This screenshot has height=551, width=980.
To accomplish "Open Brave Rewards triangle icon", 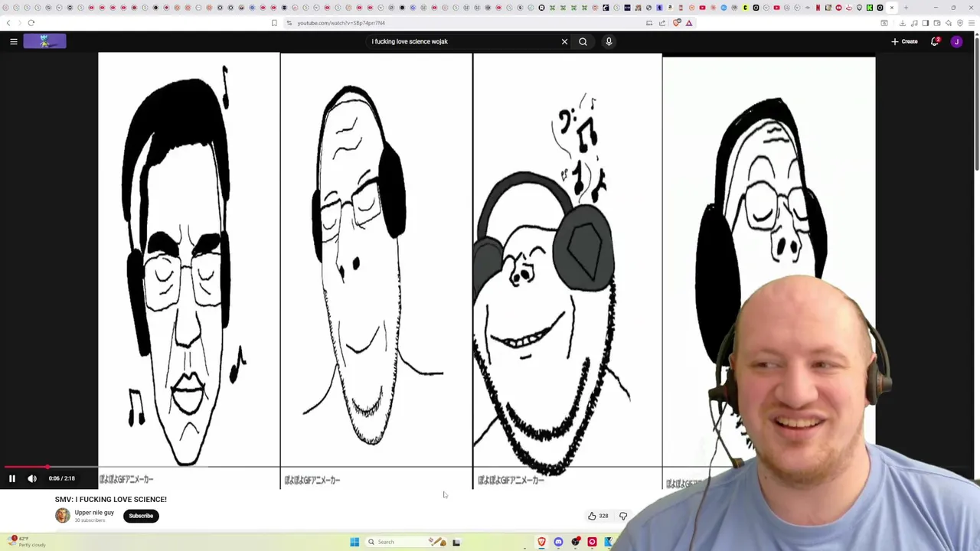I will 689,23.
